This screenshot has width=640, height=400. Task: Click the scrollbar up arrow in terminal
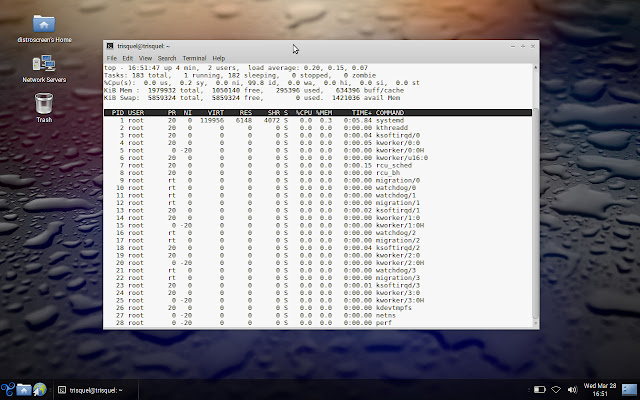coord(536,67)
